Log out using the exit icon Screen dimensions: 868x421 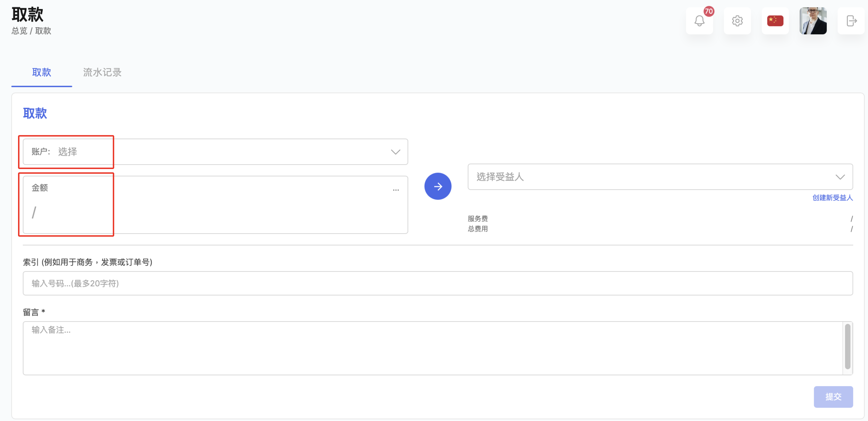[851, 21]
